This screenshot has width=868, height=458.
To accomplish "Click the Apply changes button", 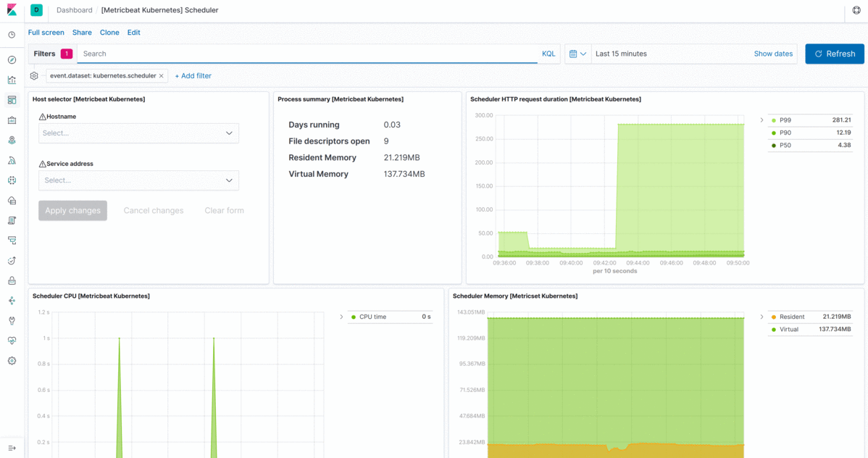I will 72,210.
